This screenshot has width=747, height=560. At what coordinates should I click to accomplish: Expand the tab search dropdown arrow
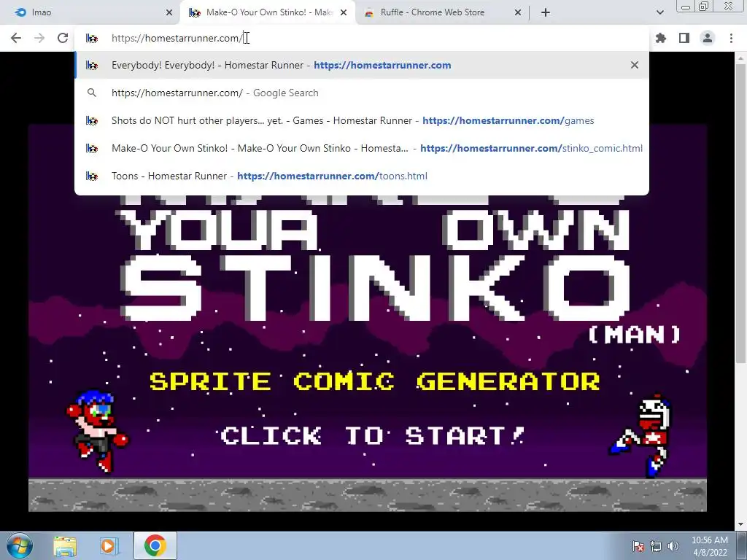point(659,12)
